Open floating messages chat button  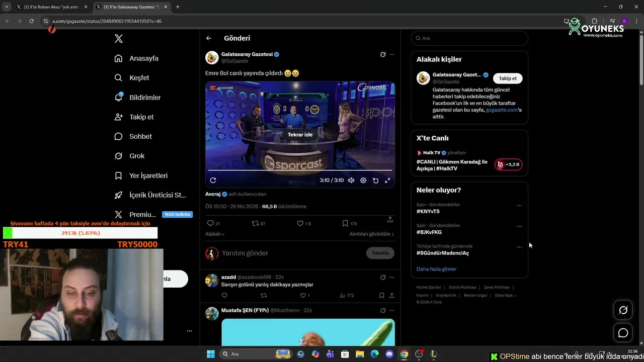coord(623,333)
